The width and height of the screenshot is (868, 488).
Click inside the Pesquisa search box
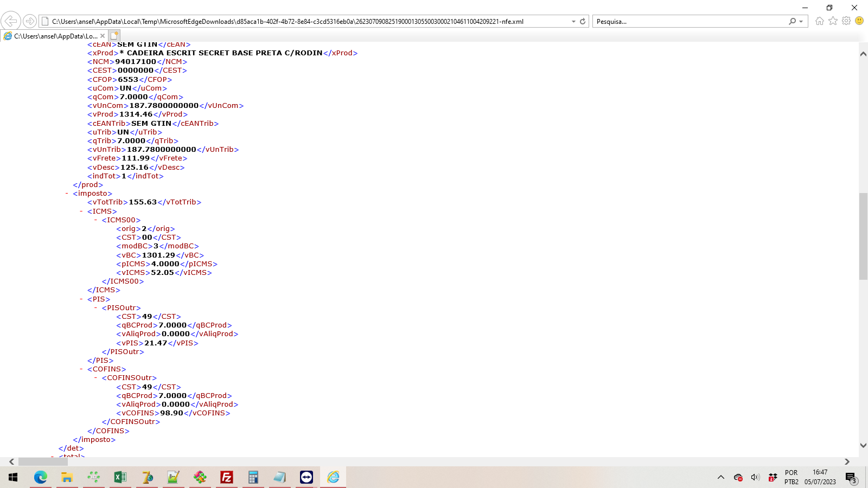tap(689, 21)
